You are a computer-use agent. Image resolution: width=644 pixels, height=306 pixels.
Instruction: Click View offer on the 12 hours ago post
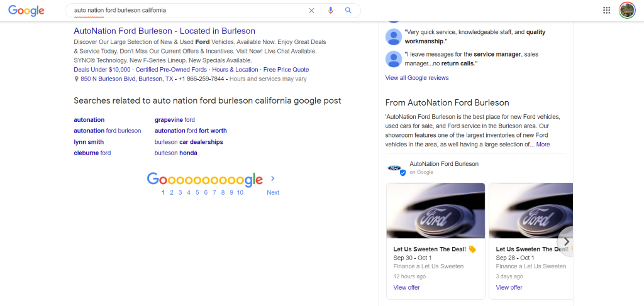[x=407, y=288]
